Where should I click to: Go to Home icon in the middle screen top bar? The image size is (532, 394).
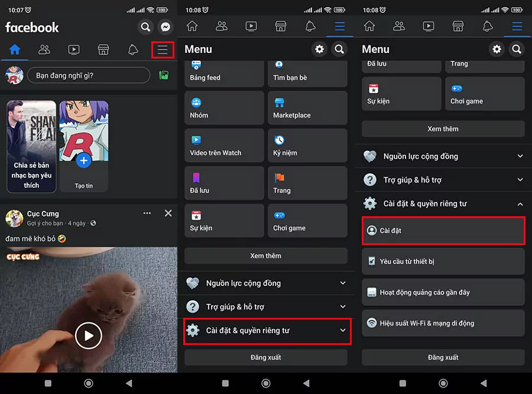tap(192, 26)
